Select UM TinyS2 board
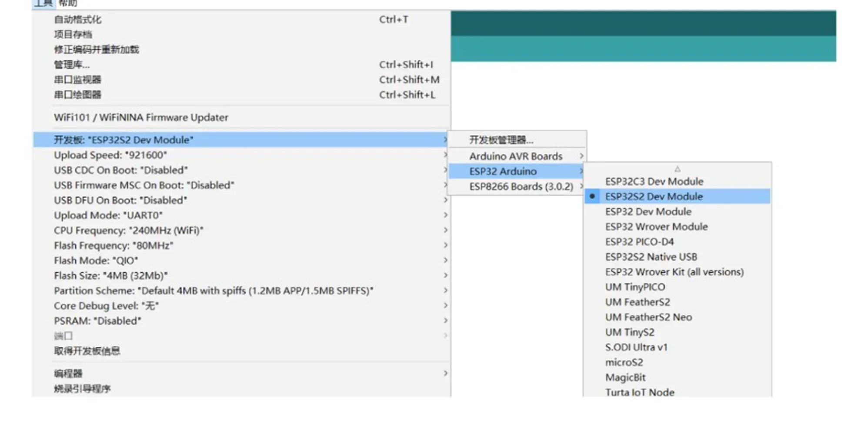Viewport: 868px width, 439px height. [x=678, y=332]
